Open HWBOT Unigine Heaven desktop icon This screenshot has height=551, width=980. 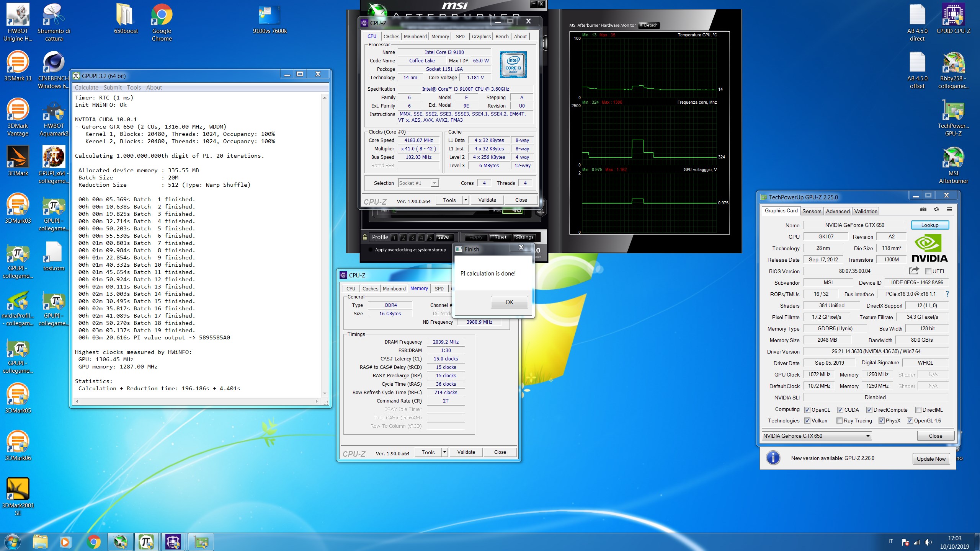pos(18,22)
